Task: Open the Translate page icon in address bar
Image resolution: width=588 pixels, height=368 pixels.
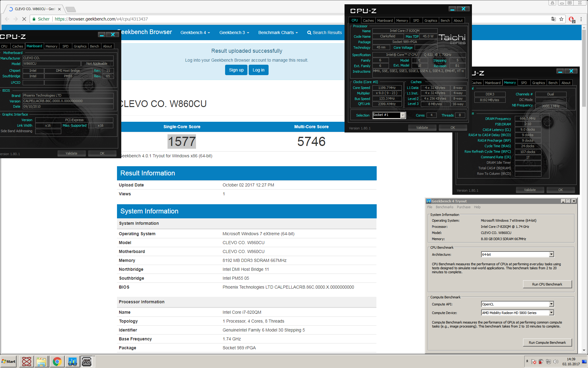Action: 553,19
